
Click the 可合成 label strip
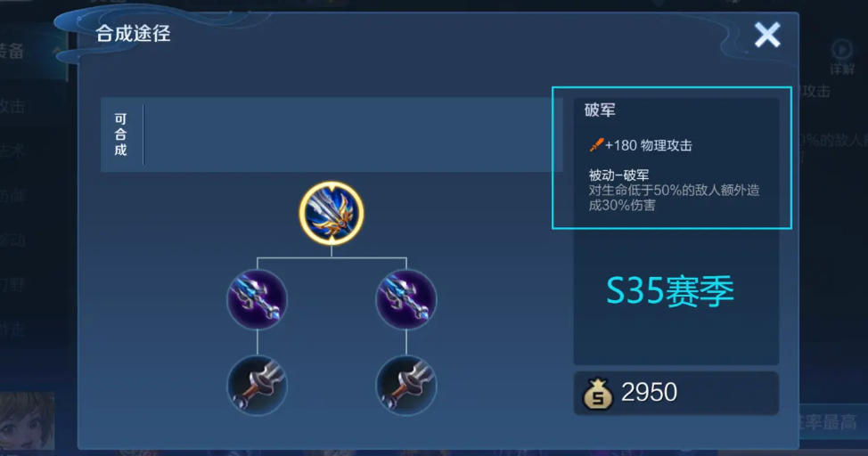pyautogui.click(x=120, y=134)
